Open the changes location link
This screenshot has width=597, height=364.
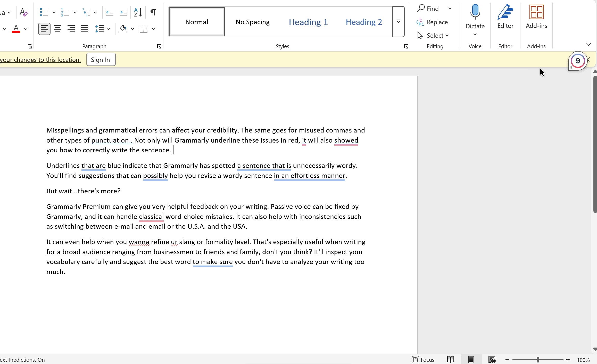point(40,60)
